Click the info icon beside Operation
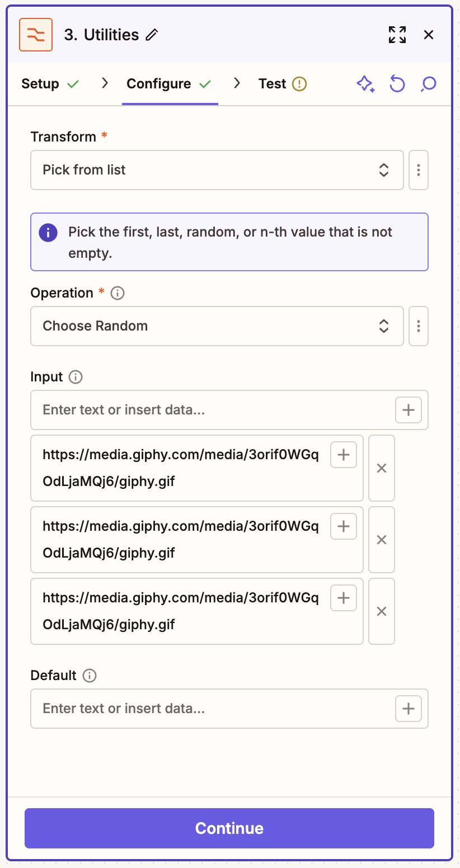The width and height of the screenshot is (460, 868). pyautogui.click(x=118, y=293)
